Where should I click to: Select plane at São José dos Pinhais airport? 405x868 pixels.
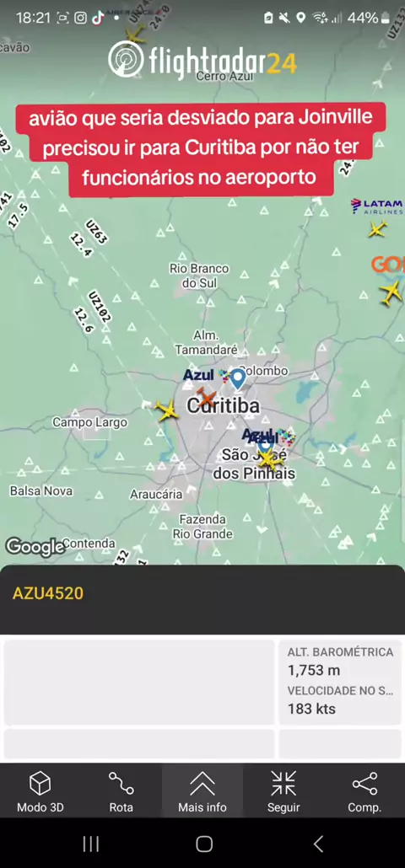coord(268,459)
